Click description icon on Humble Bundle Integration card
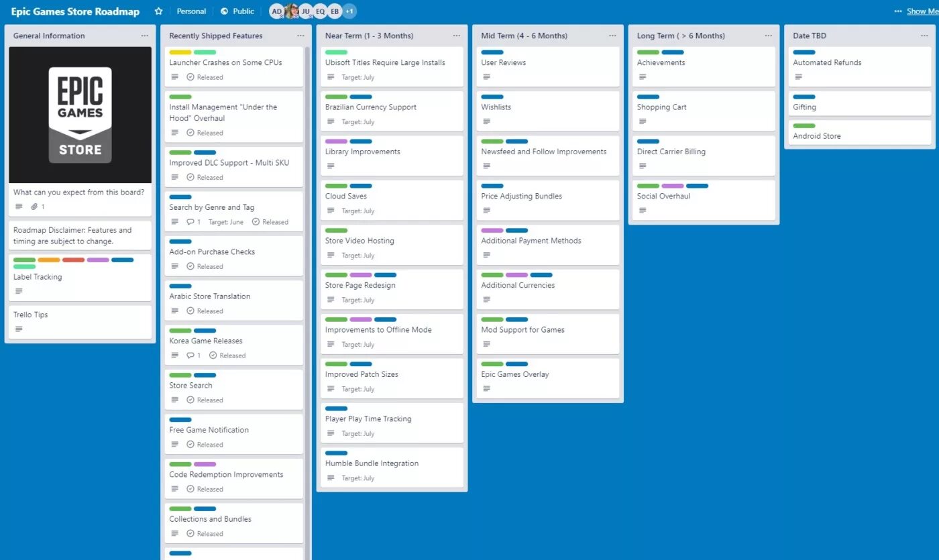 331,478
